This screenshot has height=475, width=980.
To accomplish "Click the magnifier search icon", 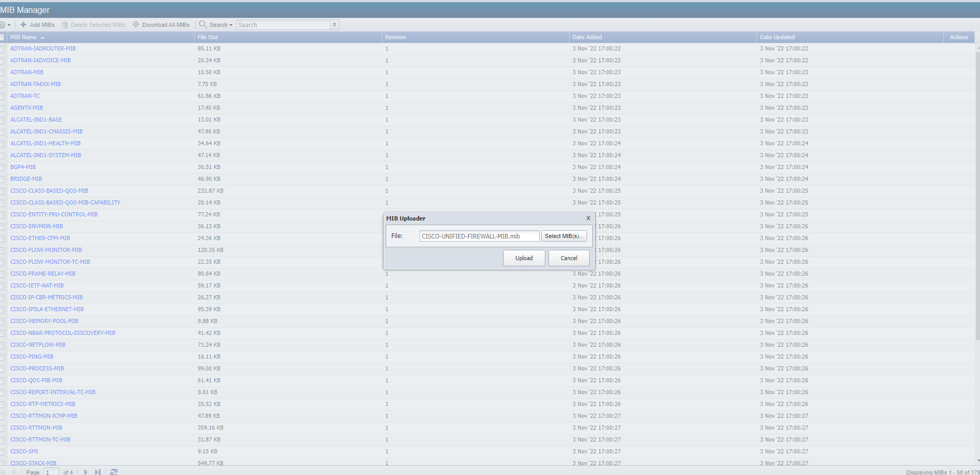I will 203,24.
